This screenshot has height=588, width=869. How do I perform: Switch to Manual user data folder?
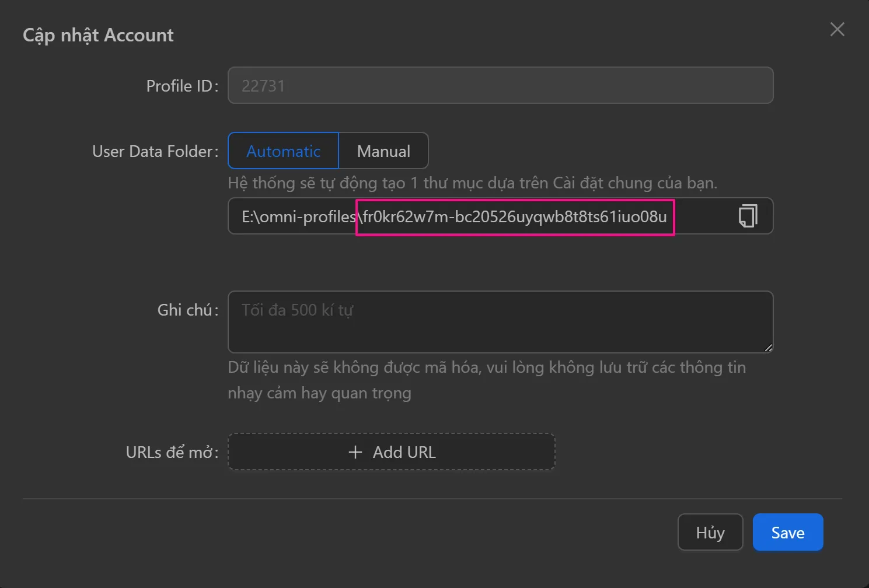383,151
